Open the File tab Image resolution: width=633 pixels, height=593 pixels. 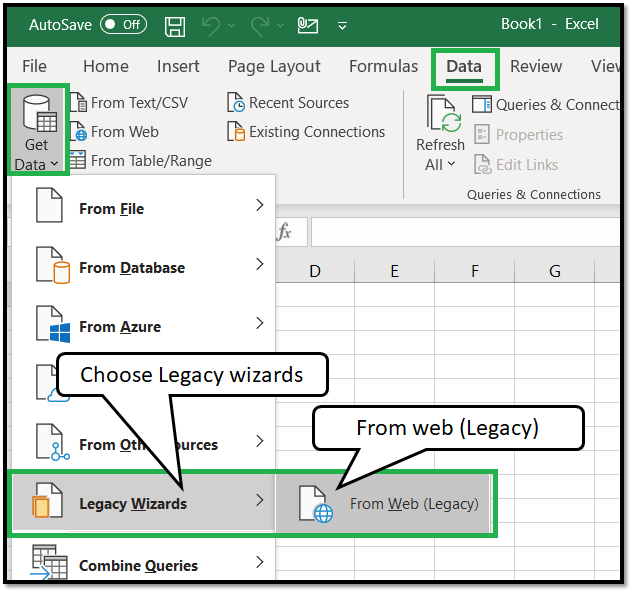(34, 66)
